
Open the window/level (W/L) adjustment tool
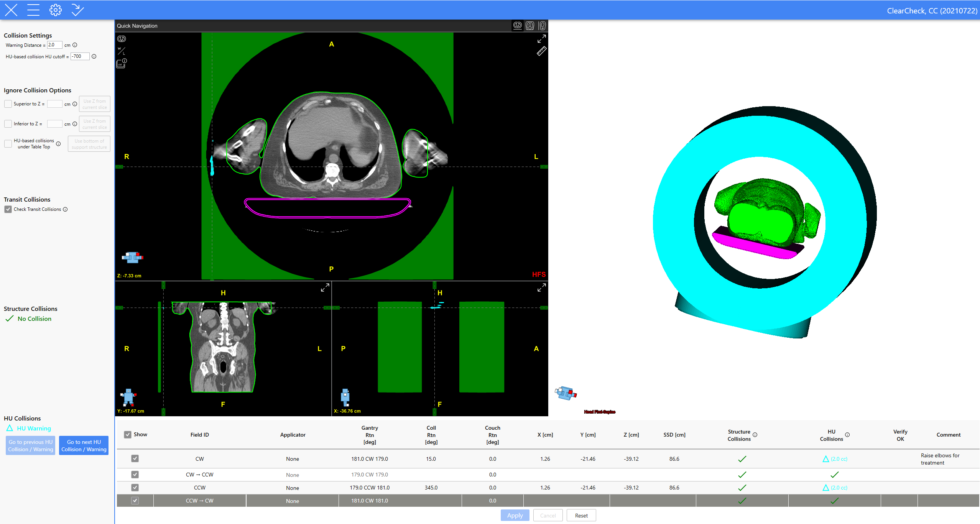[121, 51]
